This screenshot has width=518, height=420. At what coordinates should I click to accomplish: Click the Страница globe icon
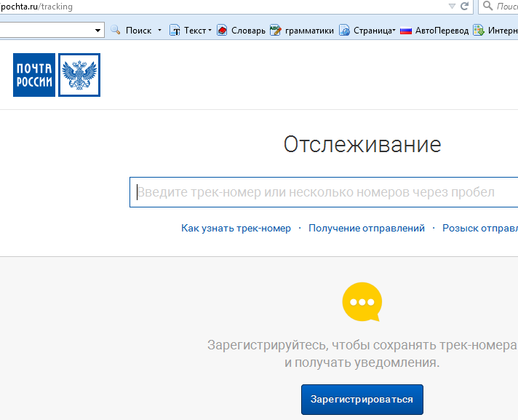(344, 31)
